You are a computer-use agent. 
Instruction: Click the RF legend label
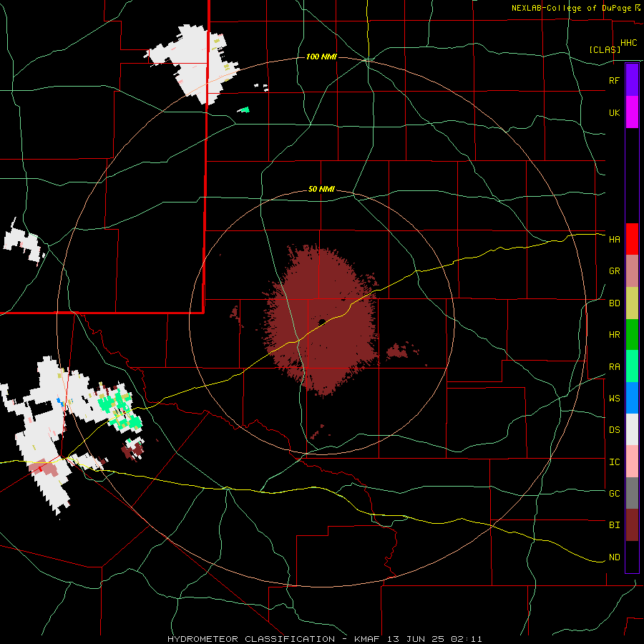[614, 80]
